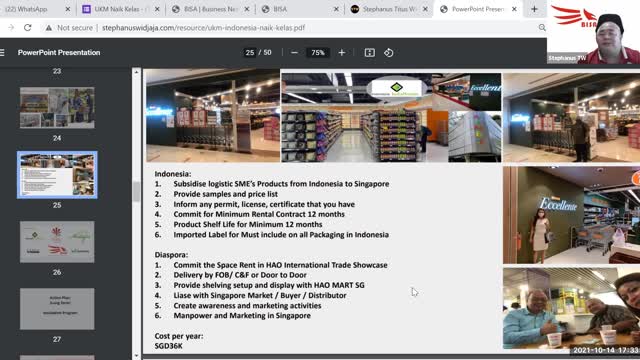640x360 pixels.
Task: Zoom out with the minus button
Action: [x=294, y=53]
